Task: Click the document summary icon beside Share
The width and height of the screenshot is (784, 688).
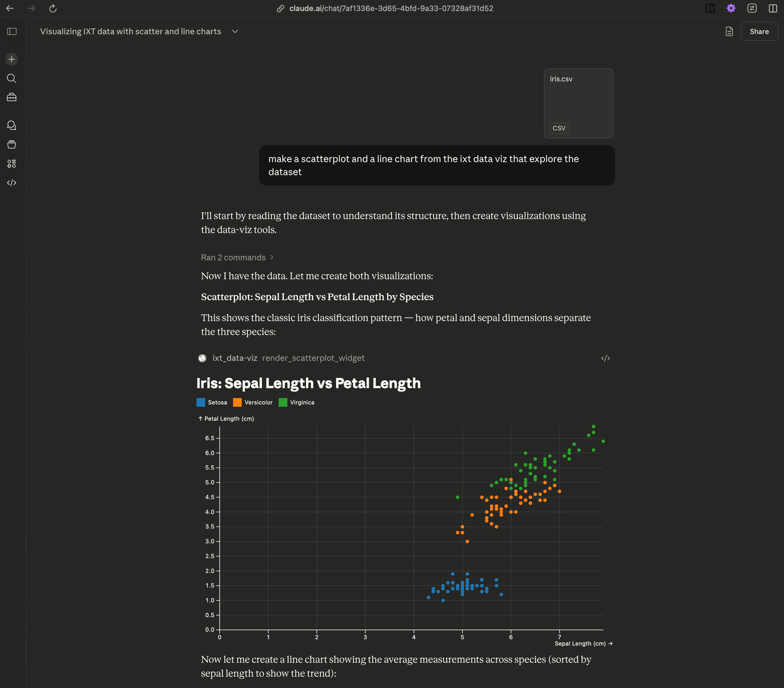Action: click(729, 31)
